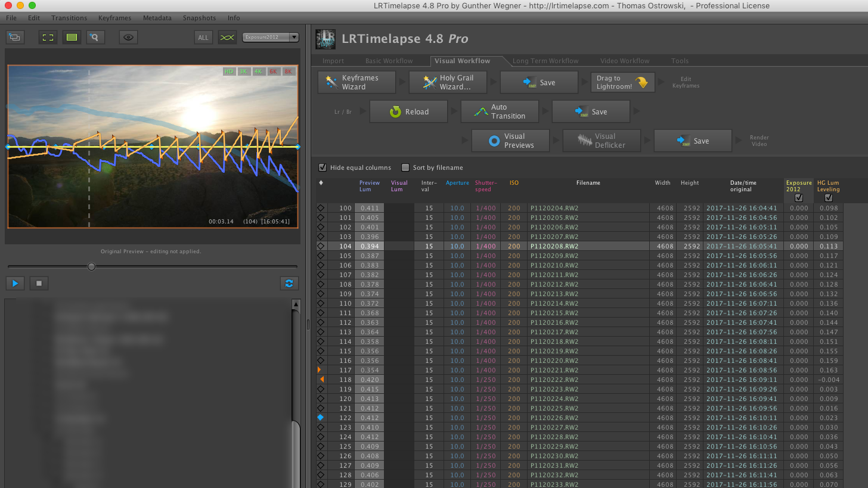
Task: Open the Transitions menu
Action: (69, 18)
